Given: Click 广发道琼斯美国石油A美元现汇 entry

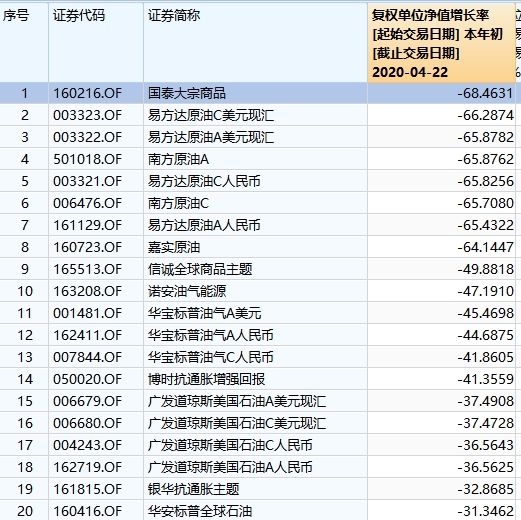Looking at the screenshot, I should (x=237, y=401).
